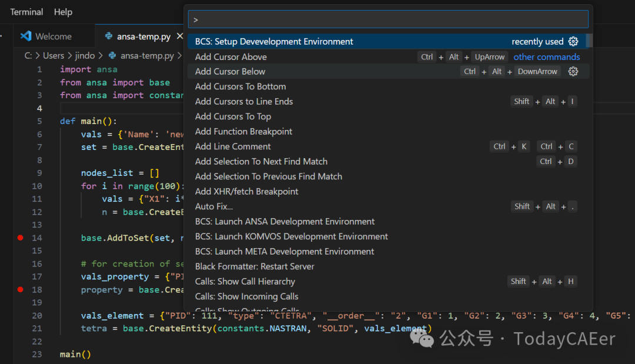The image size is (635, 364).
Task: Place cursor on empty line 4
Action: (122, 108)
